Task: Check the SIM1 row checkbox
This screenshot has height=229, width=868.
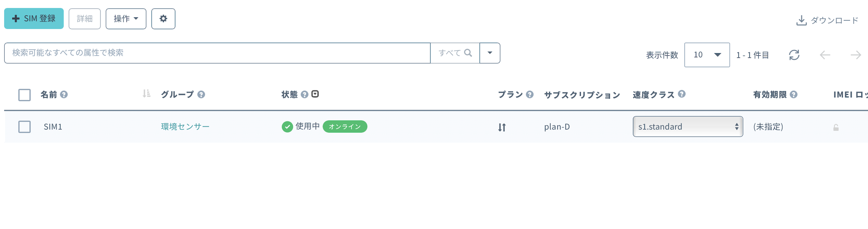Action: (25, 127)
